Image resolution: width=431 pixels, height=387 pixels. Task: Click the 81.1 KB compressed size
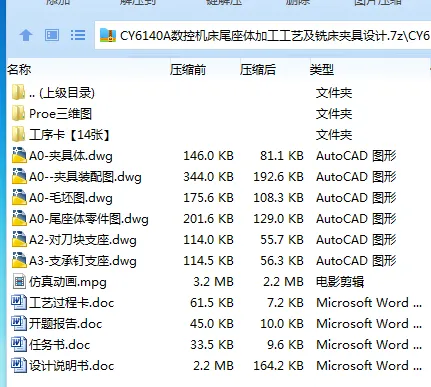pyautogui.click(x=282, y=156)
